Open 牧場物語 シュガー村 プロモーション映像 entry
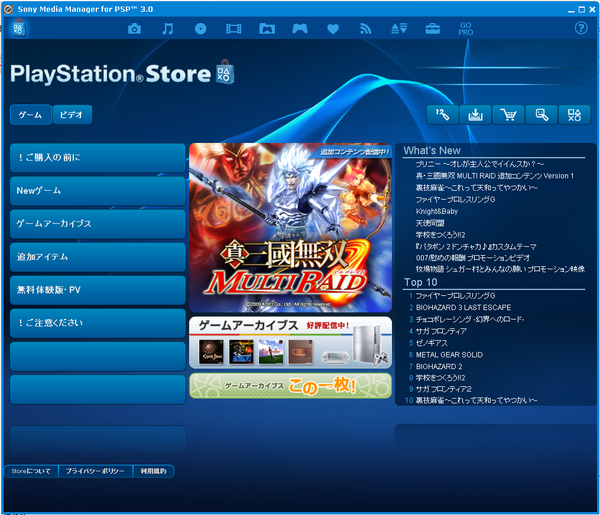 (x=500, y=269)
